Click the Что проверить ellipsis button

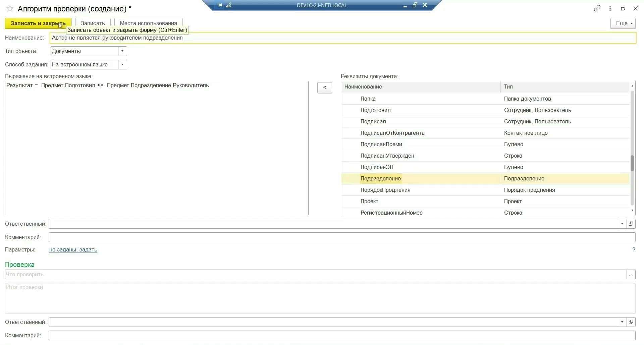(x=631, y=275)
